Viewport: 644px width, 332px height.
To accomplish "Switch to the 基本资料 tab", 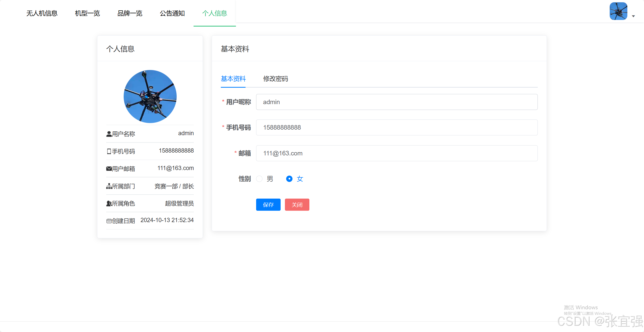I will click(x=233, y=79).
